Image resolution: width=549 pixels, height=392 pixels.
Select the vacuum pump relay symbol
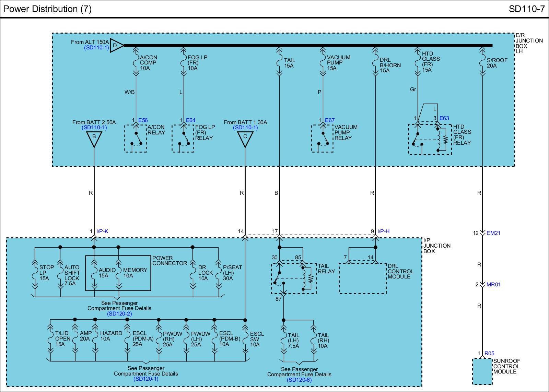(x=322, y=139)
